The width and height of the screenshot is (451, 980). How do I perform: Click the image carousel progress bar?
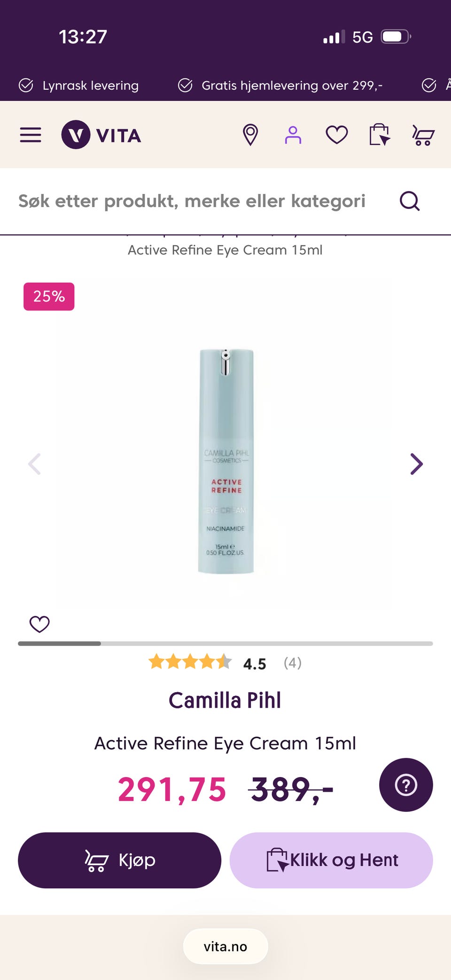point(225,643)
